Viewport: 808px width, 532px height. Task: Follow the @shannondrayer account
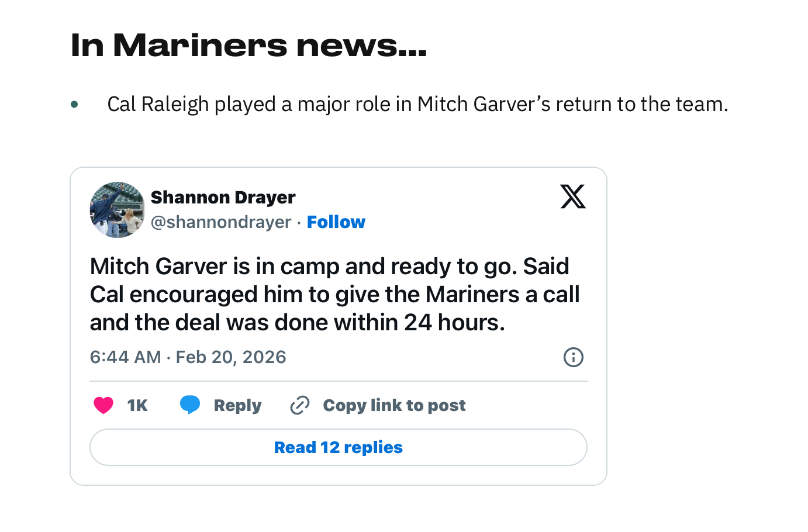click(x=336, y=222)
